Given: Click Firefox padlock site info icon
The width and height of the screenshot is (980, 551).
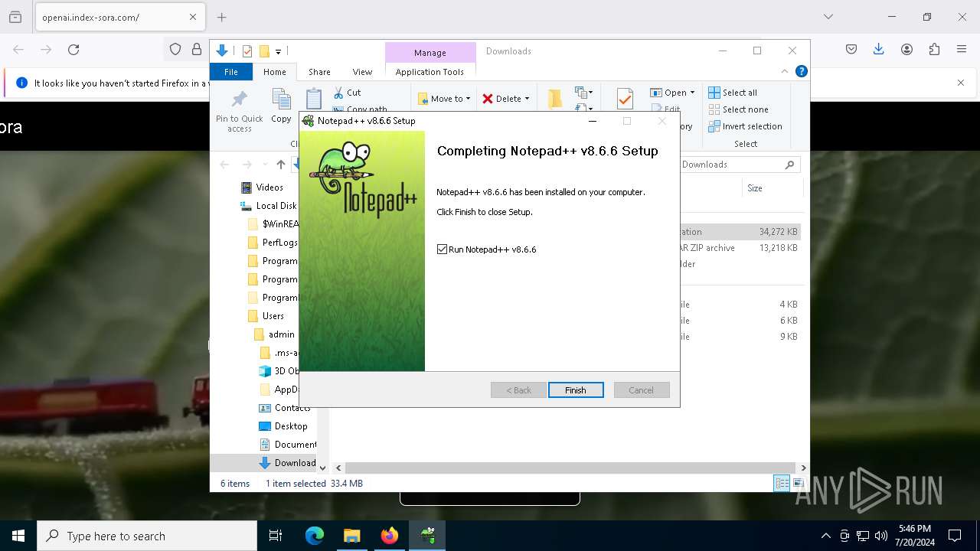Looking at the screenshot, I should click(197, 50).
